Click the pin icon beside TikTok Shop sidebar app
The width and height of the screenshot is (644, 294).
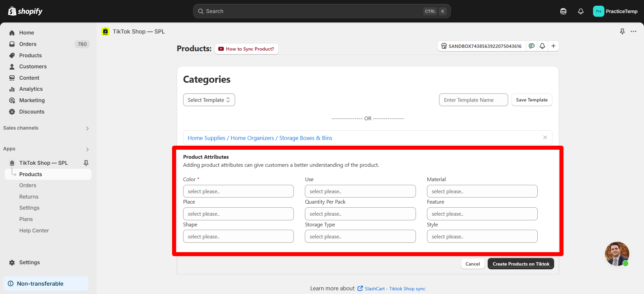86,163
